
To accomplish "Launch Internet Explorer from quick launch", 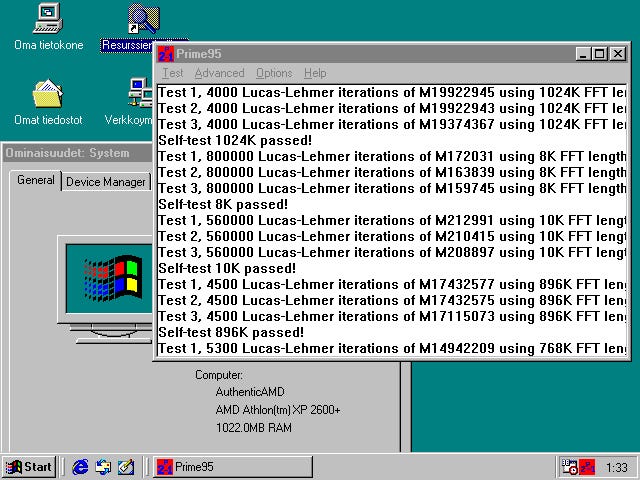I will [80, 467].
